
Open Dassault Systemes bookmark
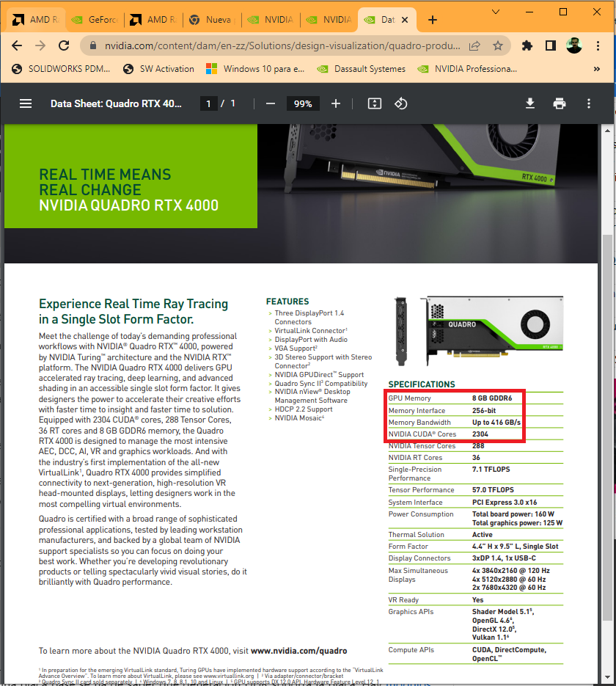(x=362, y=69)
